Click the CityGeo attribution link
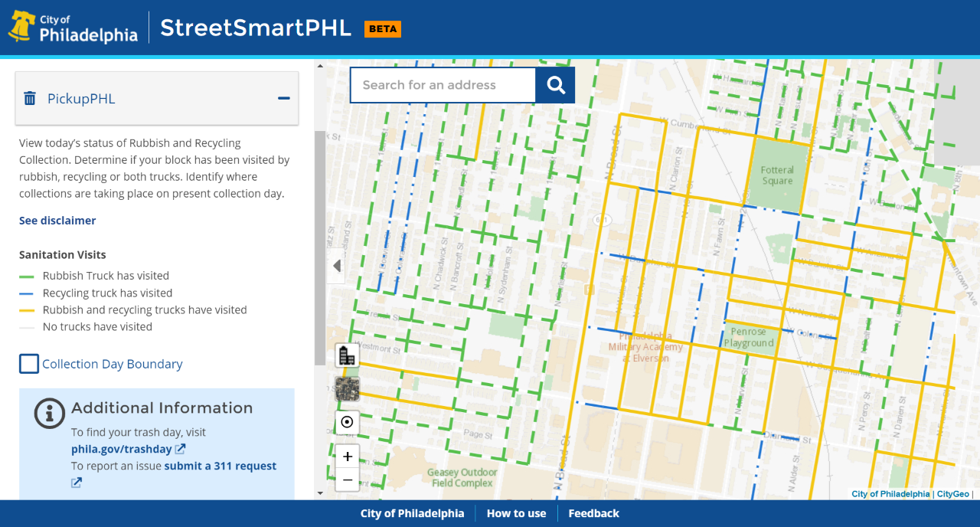Viewport: 980px width, 527px height. (x=953, y=494)
